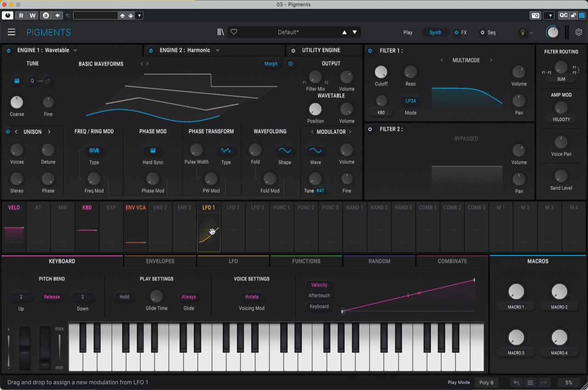
Task: Switch to the RANDOM tab
Action: point(379,261)
